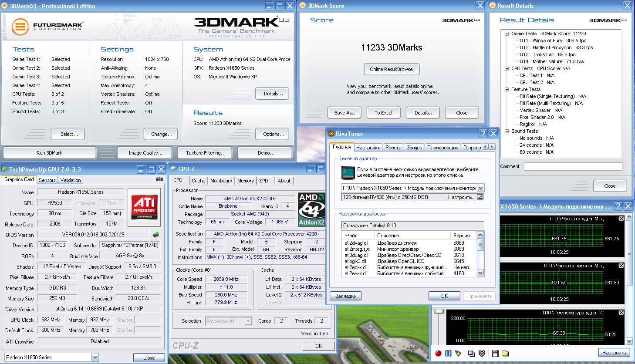Click GPU-Z title bar icon
The image size is (635, 364).
point(4,169)
